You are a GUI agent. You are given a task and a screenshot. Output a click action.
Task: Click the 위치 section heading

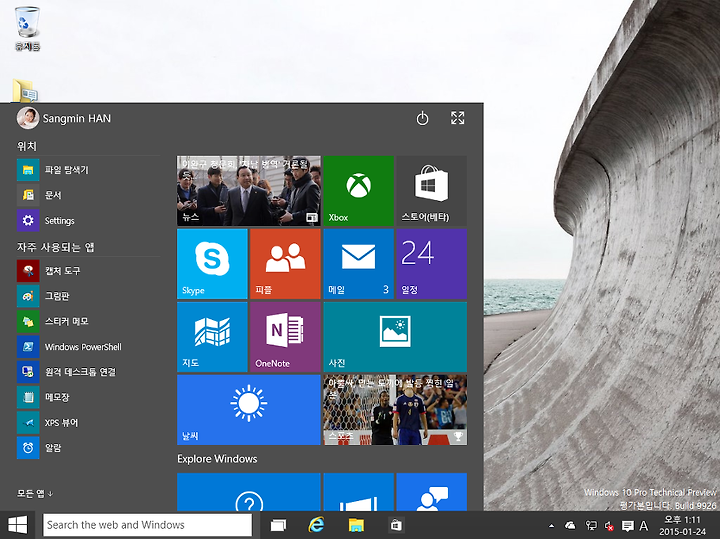27,146
